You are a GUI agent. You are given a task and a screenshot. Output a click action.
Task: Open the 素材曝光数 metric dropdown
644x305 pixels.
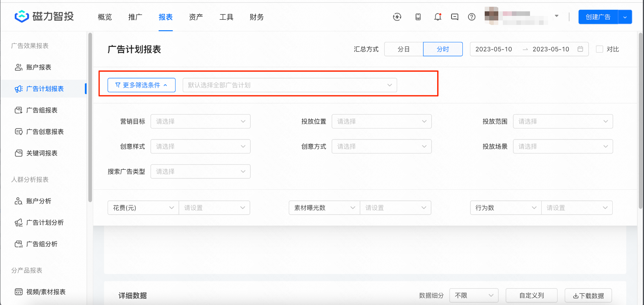[x=324, y=207]
